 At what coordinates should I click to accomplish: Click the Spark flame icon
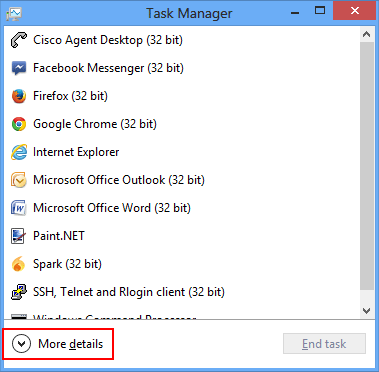(x=19, y=264)
